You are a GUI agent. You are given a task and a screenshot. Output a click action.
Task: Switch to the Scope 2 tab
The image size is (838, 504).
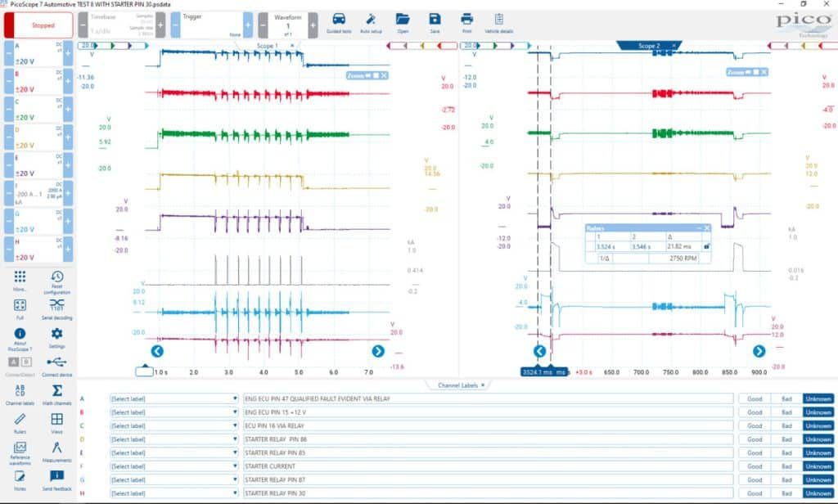tap(649, 46)
